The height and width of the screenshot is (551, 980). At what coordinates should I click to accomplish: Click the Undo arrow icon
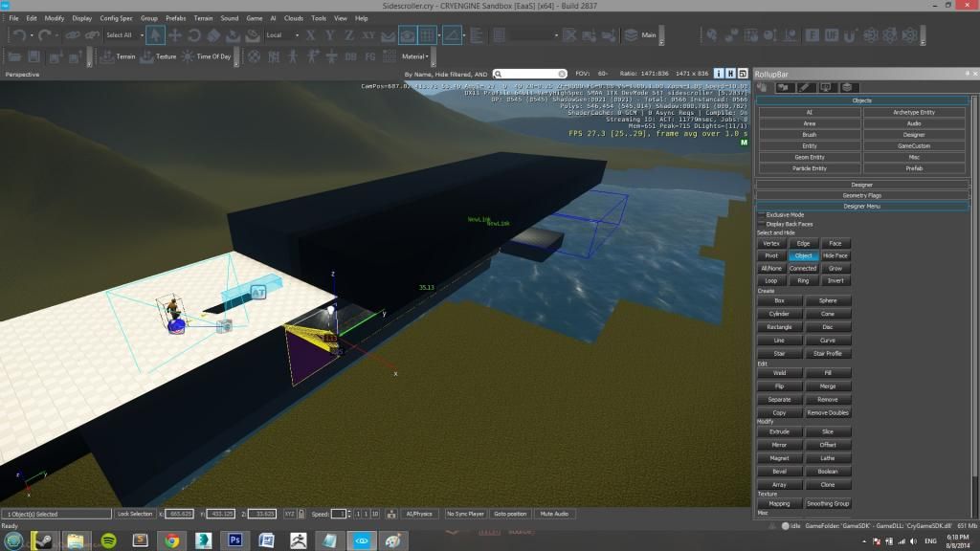click(x=19, y=35)
